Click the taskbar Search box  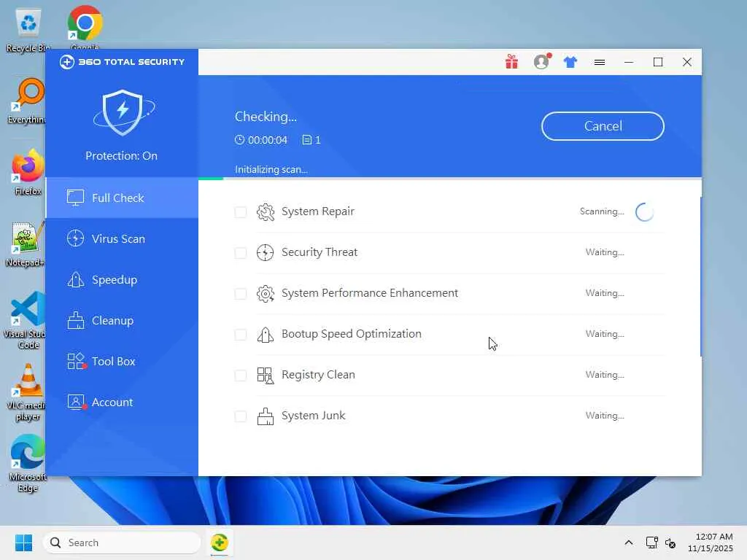click(122, 542)
